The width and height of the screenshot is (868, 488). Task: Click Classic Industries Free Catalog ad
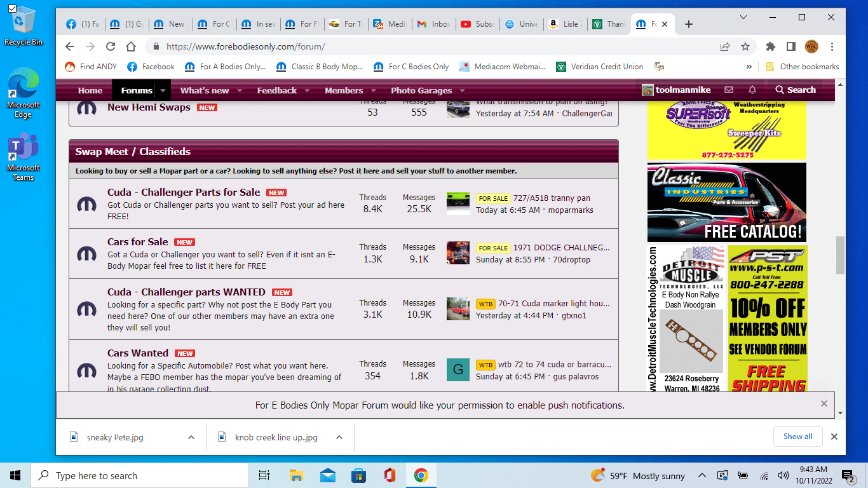tap(727, 202)
